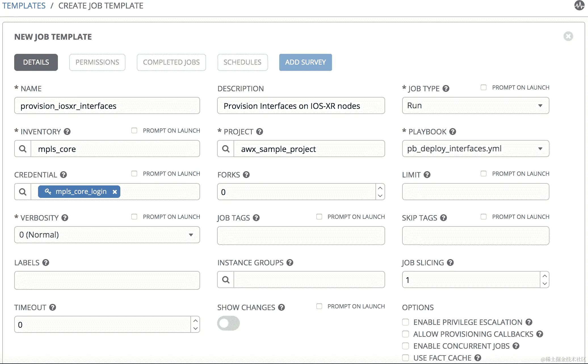588x364 pixels.
Task: Show help for Job Type field
Action: coord(446,88)
